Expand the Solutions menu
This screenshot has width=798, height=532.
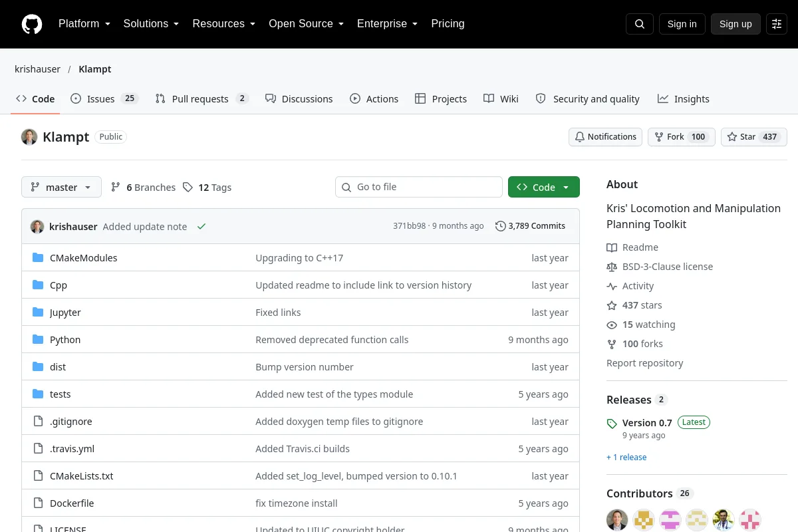click(151, 24)
